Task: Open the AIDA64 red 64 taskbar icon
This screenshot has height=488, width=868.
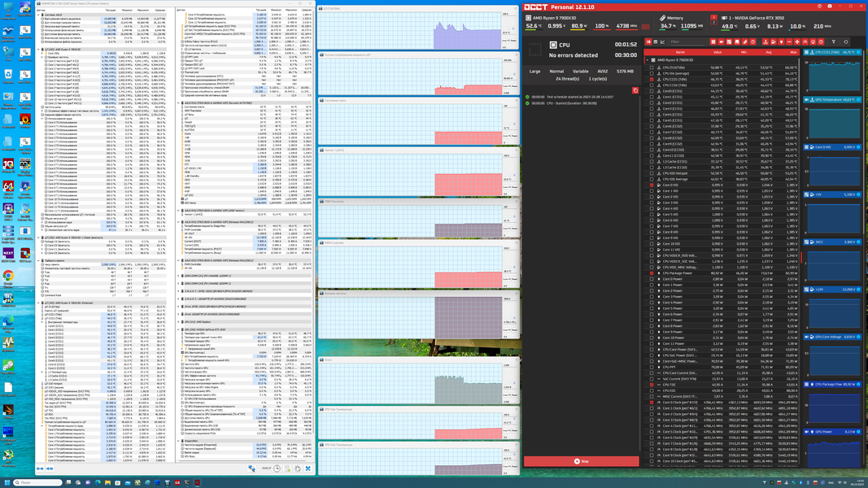Action: pos(177,483)
